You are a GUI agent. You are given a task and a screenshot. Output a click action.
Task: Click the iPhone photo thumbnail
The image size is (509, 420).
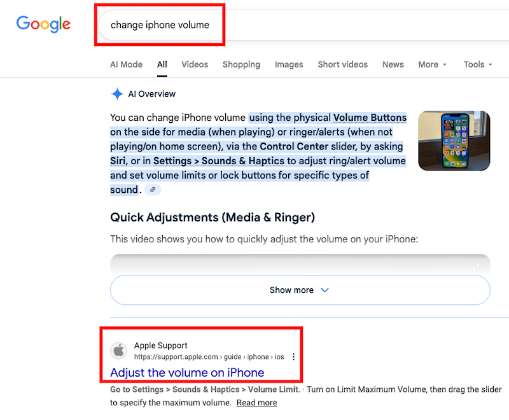pos(454,139)
